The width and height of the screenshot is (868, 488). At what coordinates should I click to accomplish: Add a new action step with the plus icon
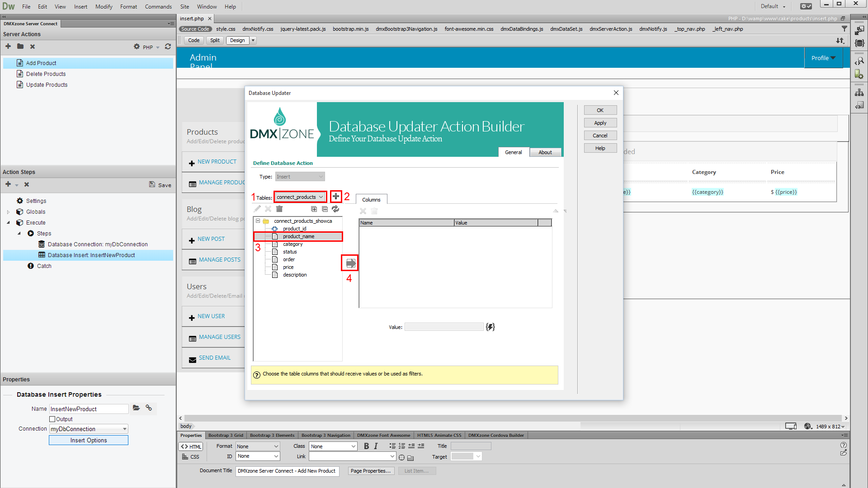(x=8, y=184)
